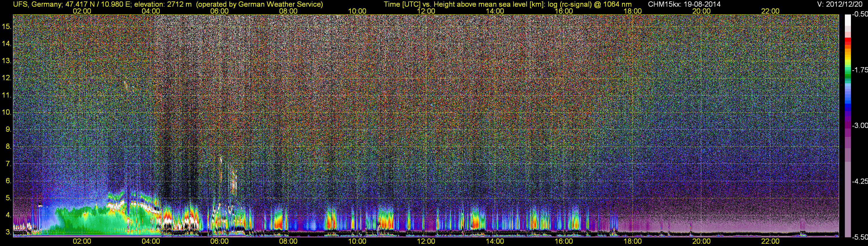This screenshot has width=868, height=246.
Task: Click the 04:00 label on the top time axis
Action: point(151,11)
